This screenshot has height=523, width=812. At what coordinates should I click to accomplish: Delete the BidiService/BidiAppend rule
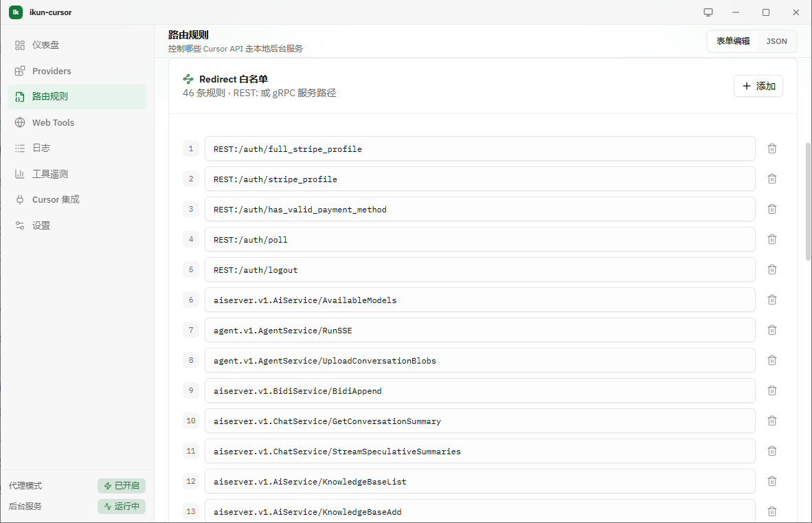771,390
